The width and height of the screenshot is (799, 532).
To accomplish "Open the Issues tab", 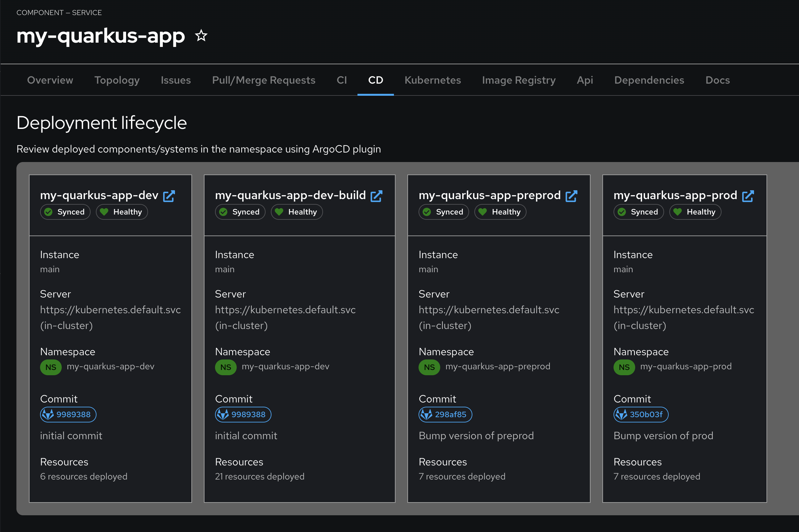I will tap(176, 80).
